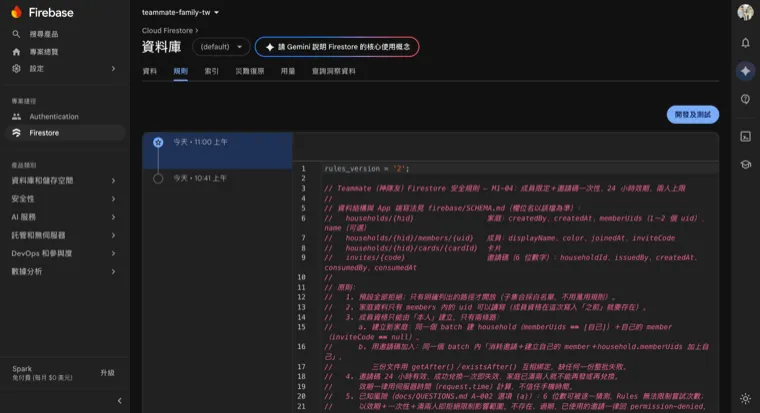The height and width of the screenshot is (413, 760).
Task: Click the Spark plan label
Action: click(x=22, y=368)
